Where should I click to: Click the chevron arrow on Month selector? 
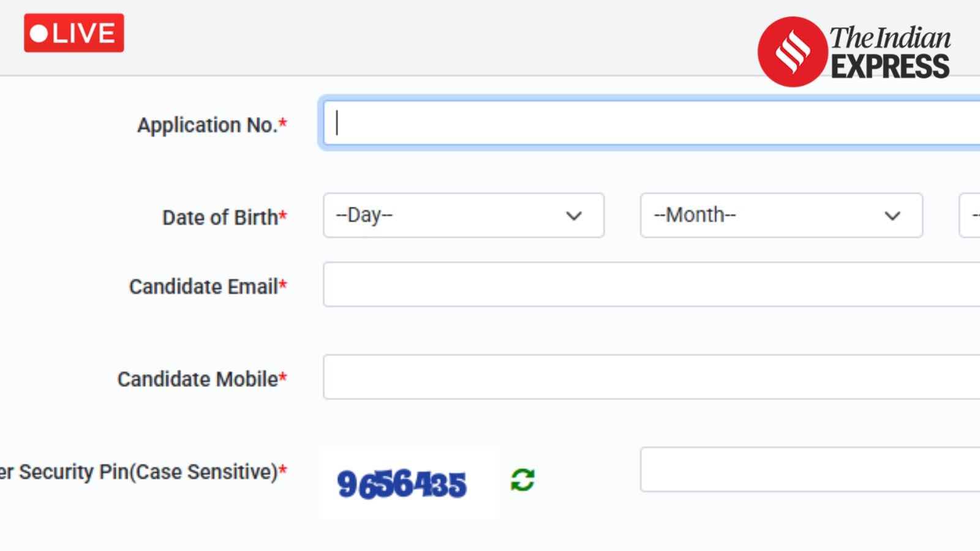pyautogui.click(x=892, y=216)
